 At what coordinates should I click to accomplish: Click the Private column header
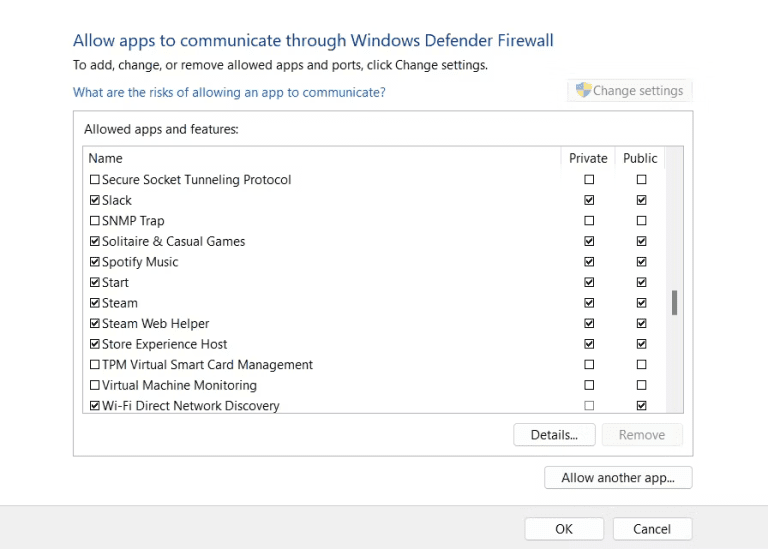click(588, 158)
